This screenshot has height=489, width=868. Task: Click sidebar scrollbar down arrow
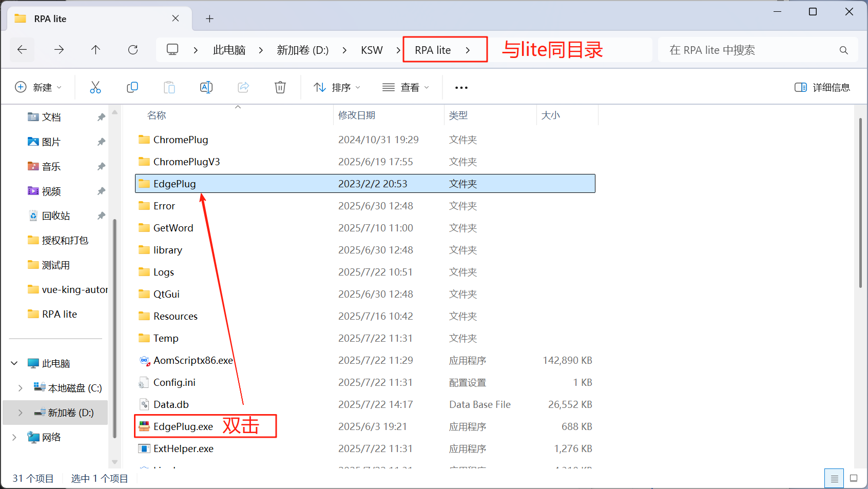115,462
